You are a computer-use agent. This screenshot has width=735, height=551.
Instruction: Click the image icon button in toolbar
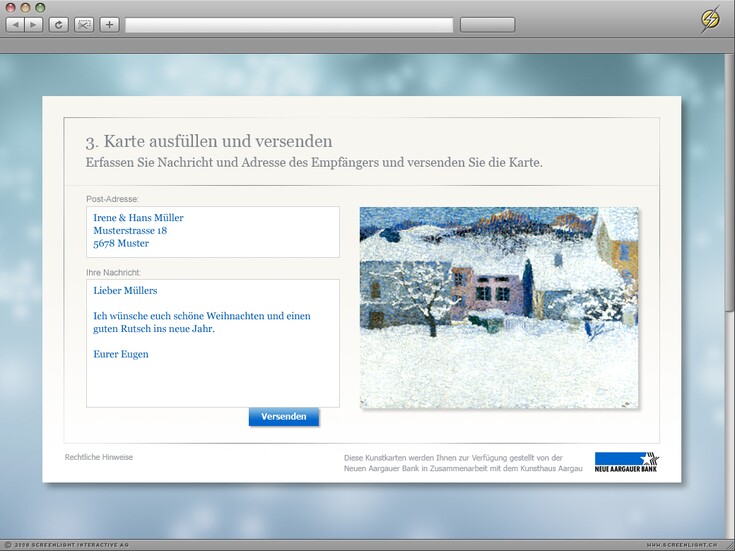pyautogui.click(x=84, y=25)
